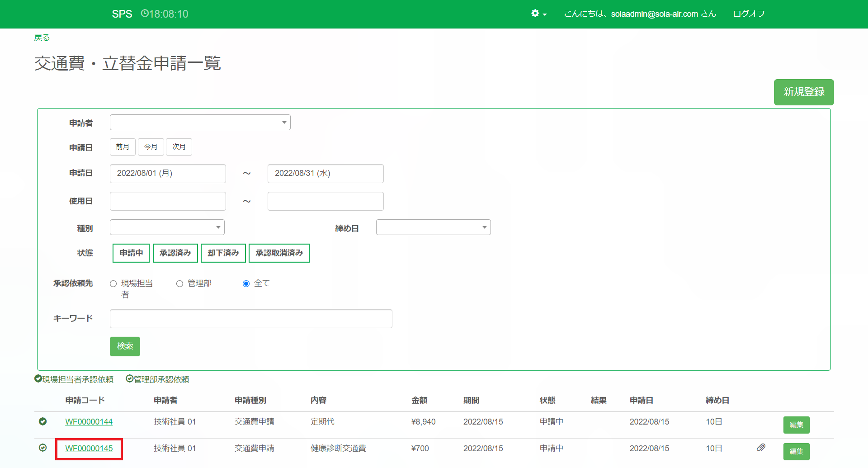This screenshot has width=868, height=468.
Task: Click the SPS brand in header
Action: click(122, 14)
